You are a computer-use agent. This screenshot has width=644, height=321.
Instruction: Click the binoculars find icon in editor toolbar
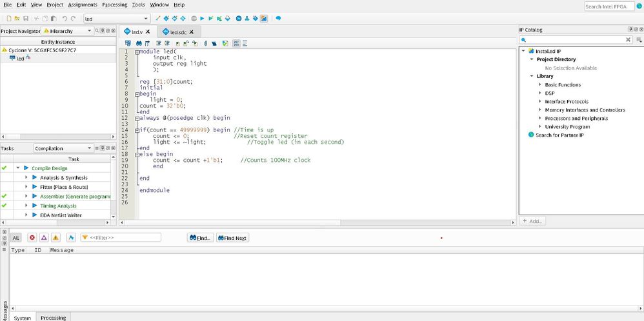pos(139,43)
